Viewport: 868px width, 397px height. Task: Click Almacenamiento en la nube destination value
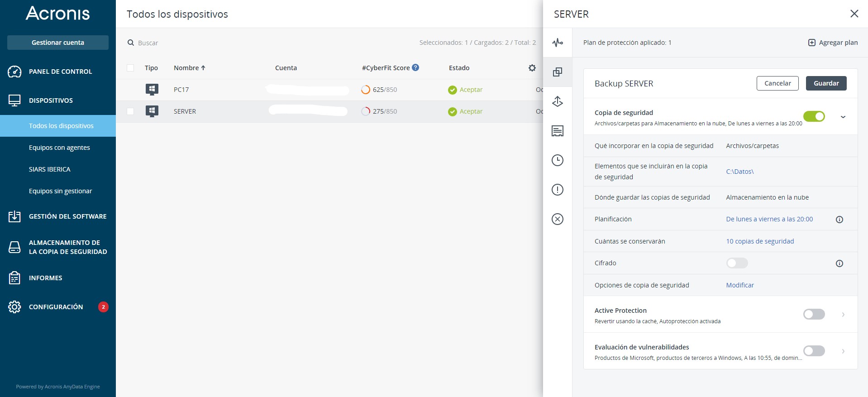click(767, 197)
